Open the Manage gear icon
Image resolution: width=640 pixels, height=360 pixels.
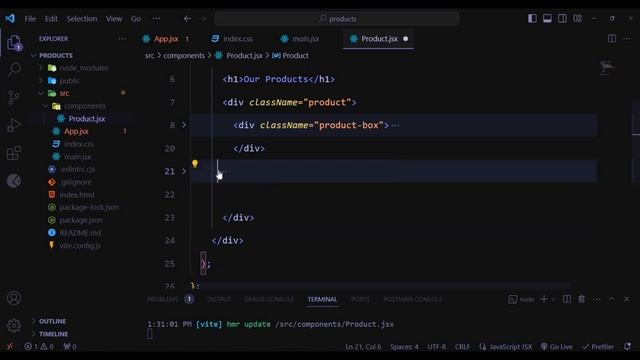14,325
